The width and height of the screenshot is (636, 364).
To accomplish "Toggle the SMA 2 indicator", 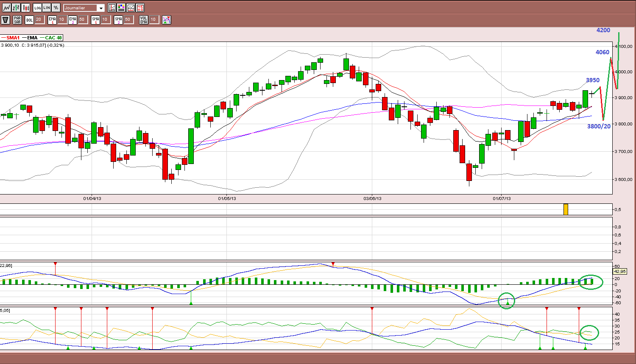I will click(118, 19).
